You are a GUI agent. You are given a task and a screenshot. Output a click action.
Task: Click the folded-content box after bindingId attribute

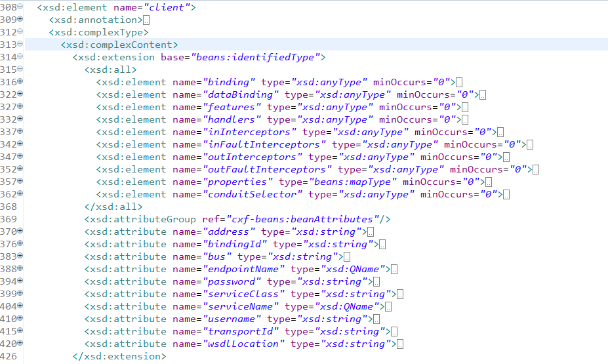(382, 245)
